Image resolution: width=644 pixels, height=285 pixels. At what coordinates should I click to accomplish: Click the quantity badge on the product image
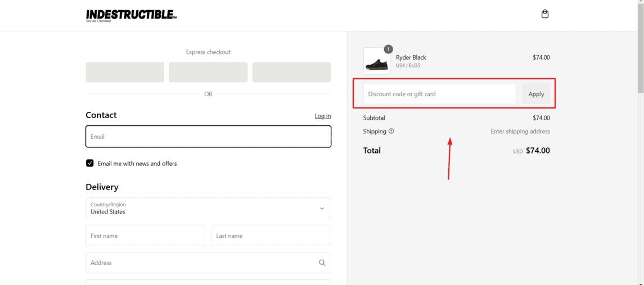[388, 49]
